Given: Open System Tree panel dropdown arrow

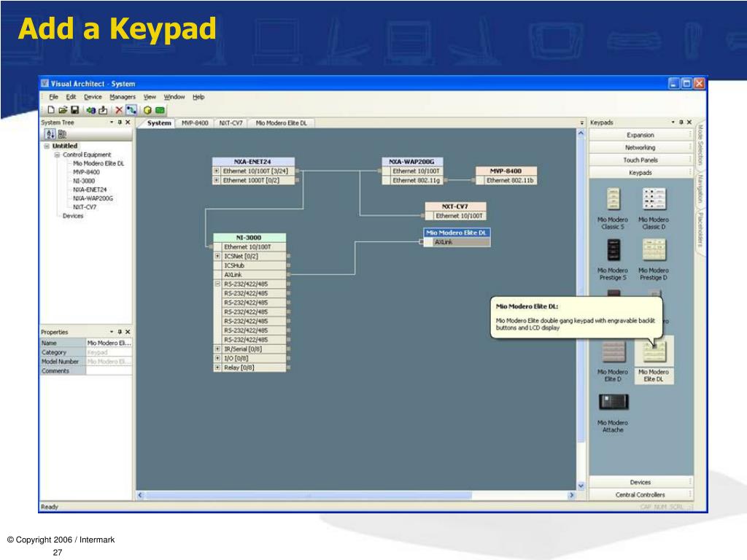Looking at the screenshot, I should pyautogui.click(x=112, y=122).
